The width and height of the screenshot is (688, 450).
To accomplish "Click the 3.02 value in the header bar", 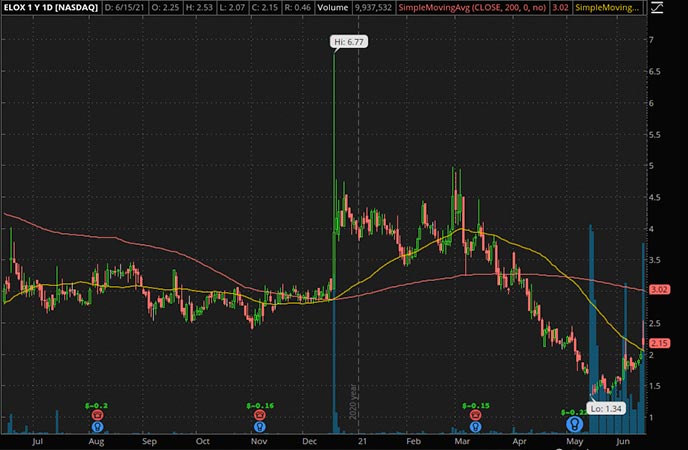I will [560, 7].
